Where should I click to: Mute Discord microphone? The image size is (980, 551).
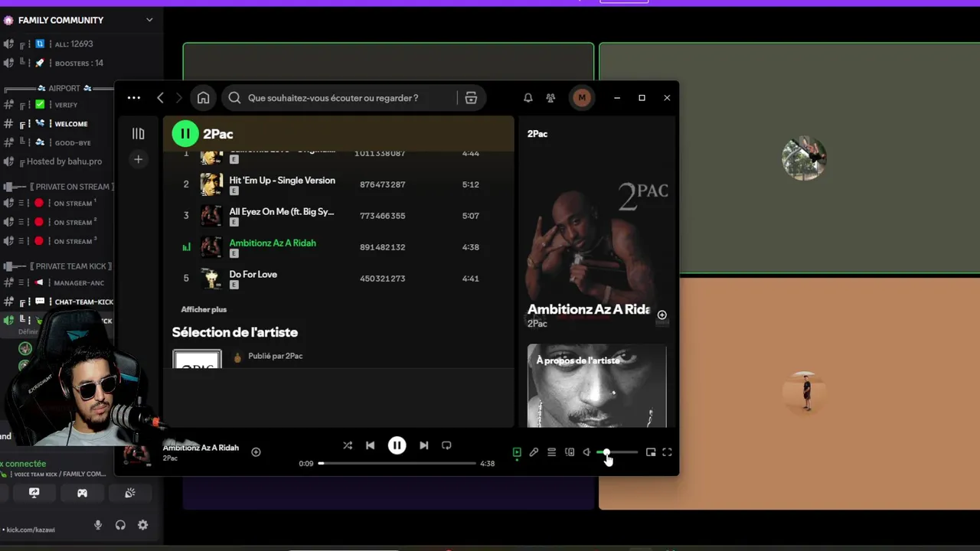coord(98,525)
